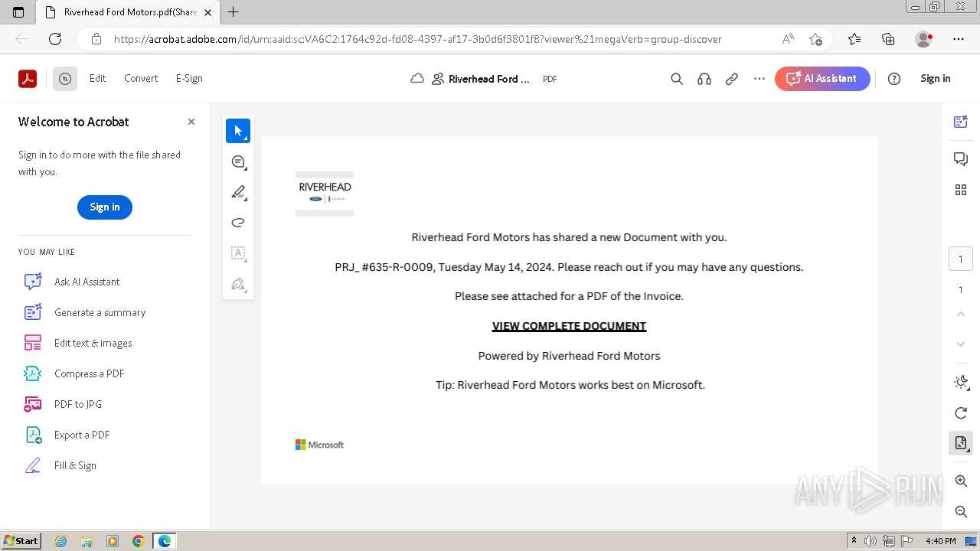Open a new browser tab

[x=234, y=11]
